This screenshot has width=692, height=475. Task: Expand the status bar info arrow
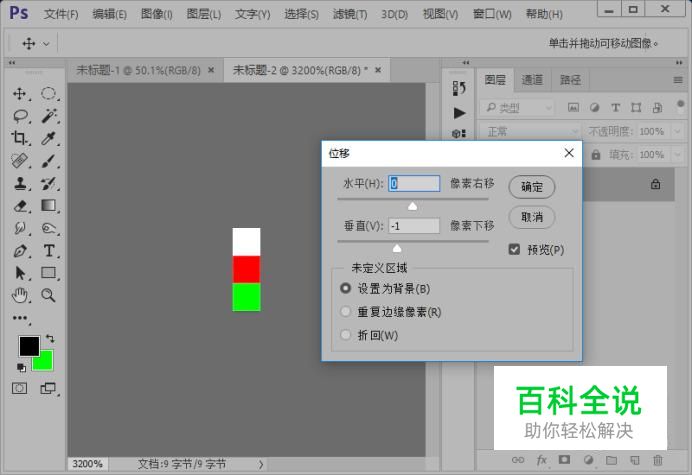point(261,464)
